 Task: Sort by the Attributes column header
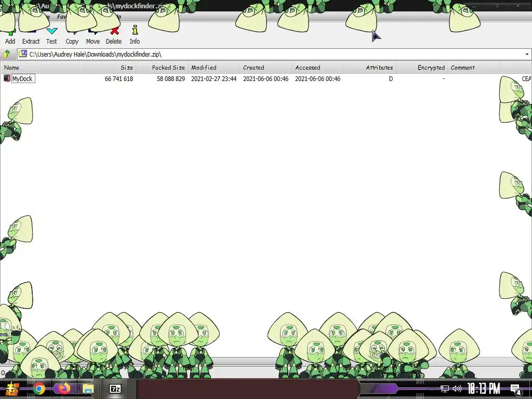tap(369, 68)
